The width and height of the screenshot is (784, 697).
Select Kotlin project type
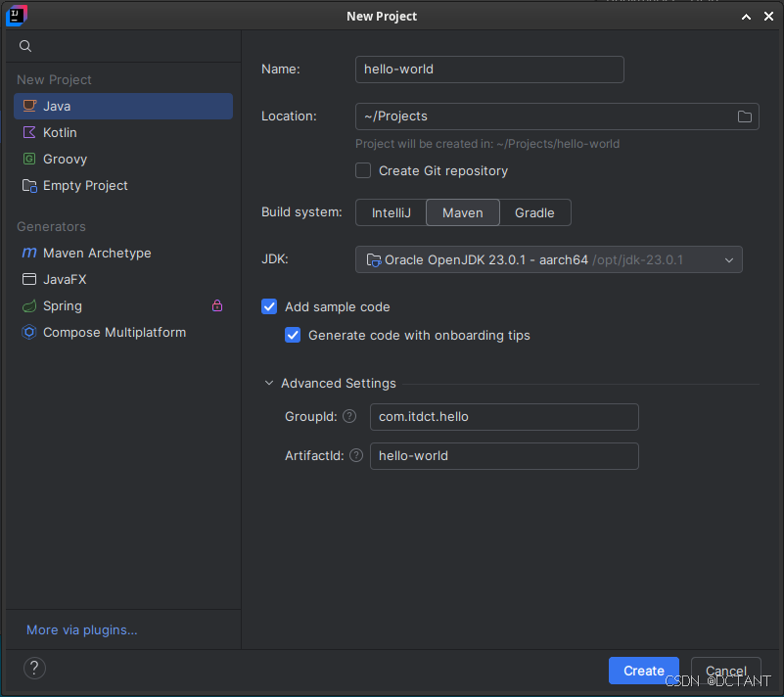pos(123,132)
